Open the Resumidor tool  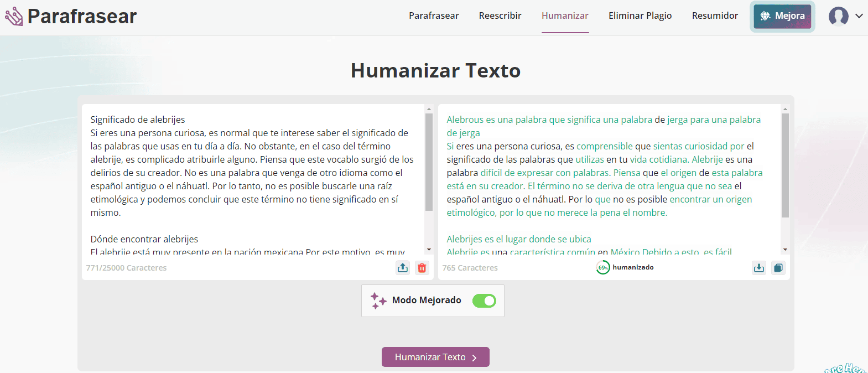coord(715,15)
